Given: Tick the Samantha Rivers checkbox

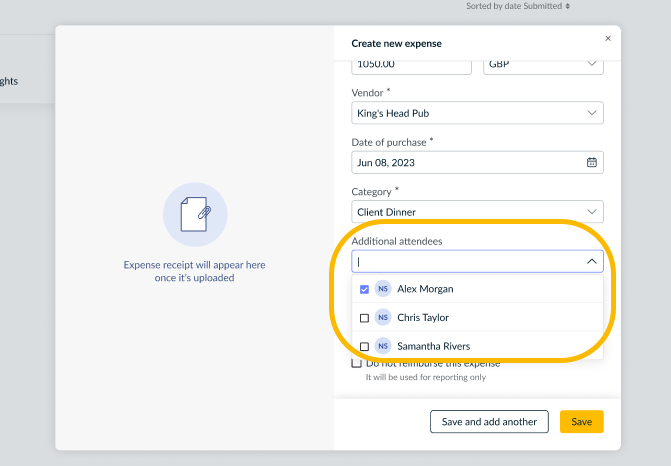Looking at the screenshot, I should (x=364, y=346).
